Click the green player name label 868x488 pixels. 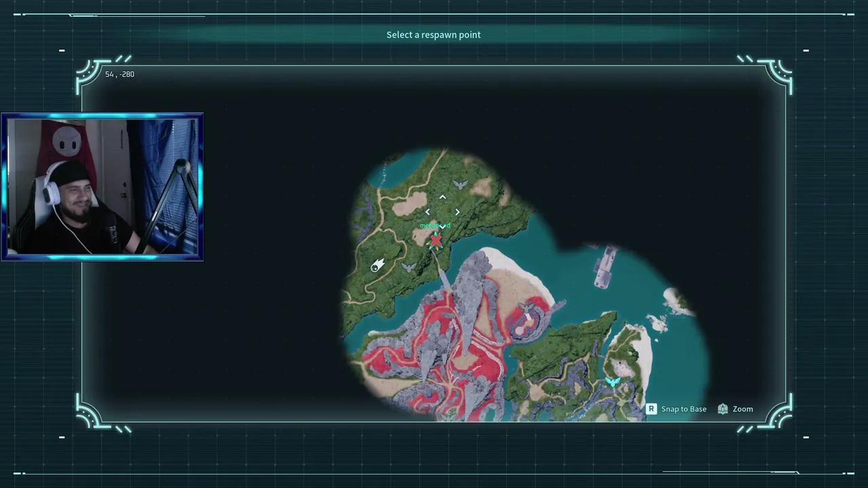click(435, 226)
